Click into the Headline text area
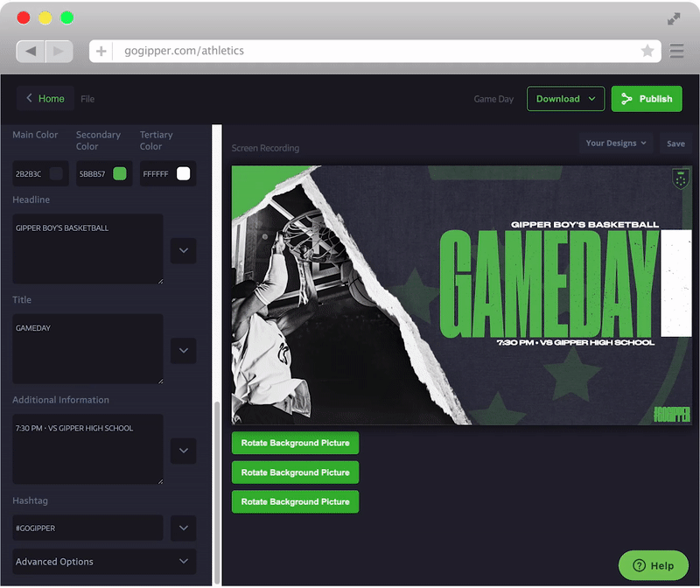Viewport: 700px width, 588px height. pyautogui.click(x=88, y=248)
